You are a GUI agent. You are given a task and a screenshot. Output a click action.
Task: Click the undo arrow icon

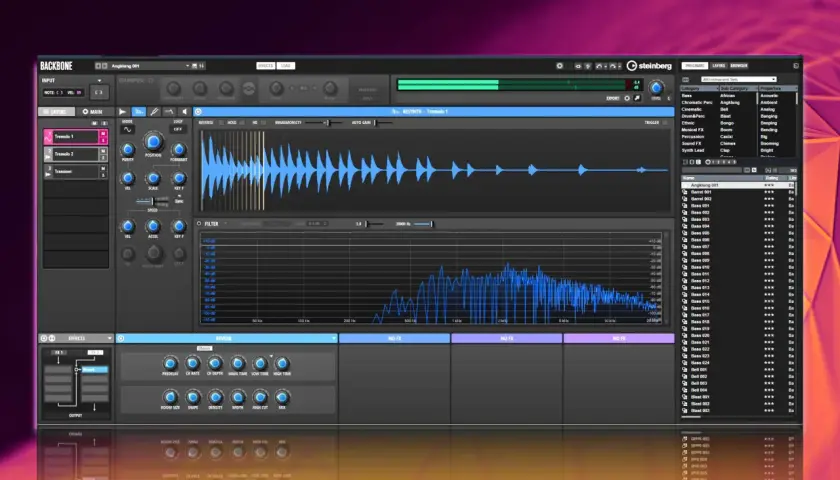click(x=599, y=66)
